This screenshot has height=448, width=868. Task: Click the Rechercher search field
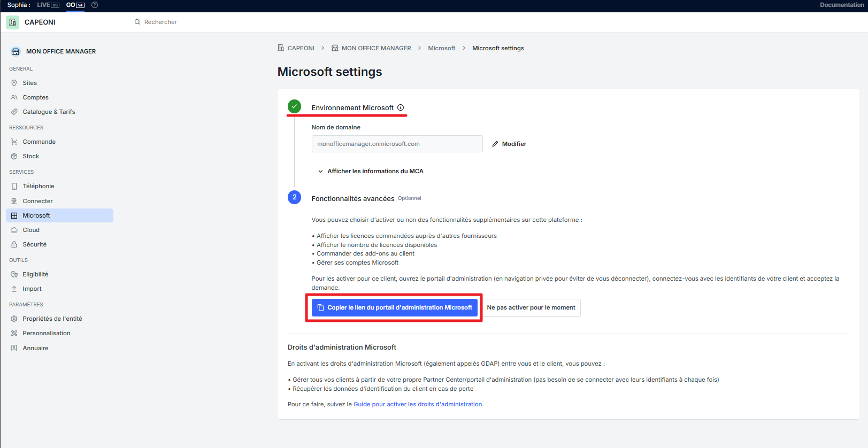pyautogui.click(x=160, y=22)
